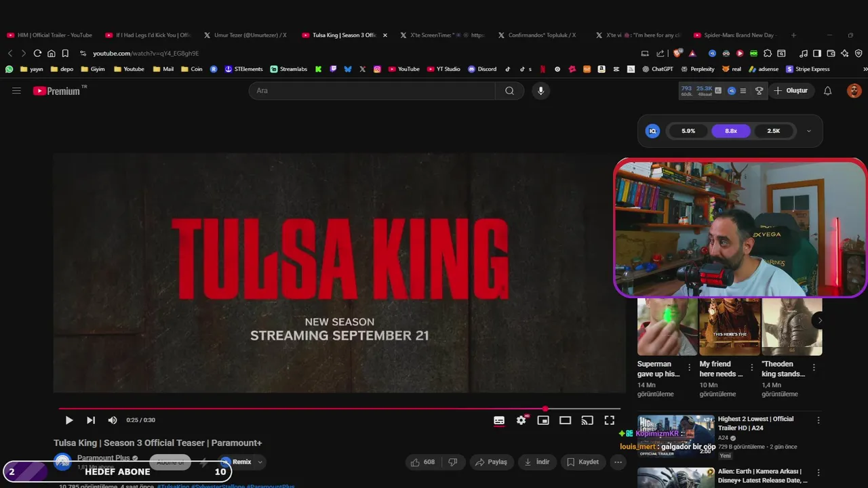Bookmark this page
868x488 pixels.
[x=65, y=54]
